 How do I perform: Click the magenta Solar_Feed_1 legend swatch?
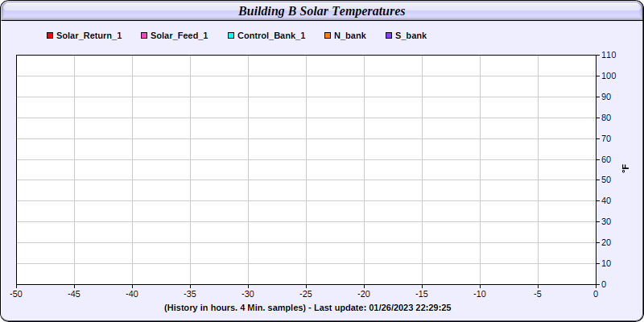[x=144, y=35]
